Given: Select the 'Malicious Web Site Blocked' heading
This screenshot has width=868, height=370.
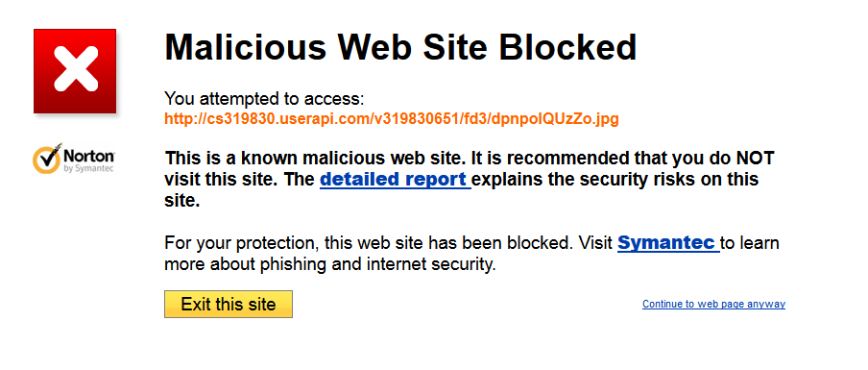Looking at the screenshot, I should point(400,47).
